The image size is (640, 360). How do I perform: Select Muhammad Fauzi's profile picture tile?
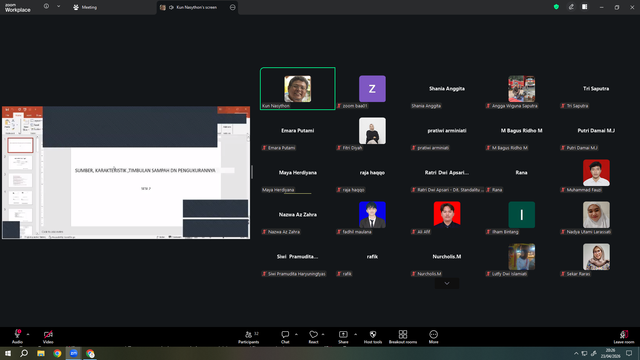click(x=596, y=173)
